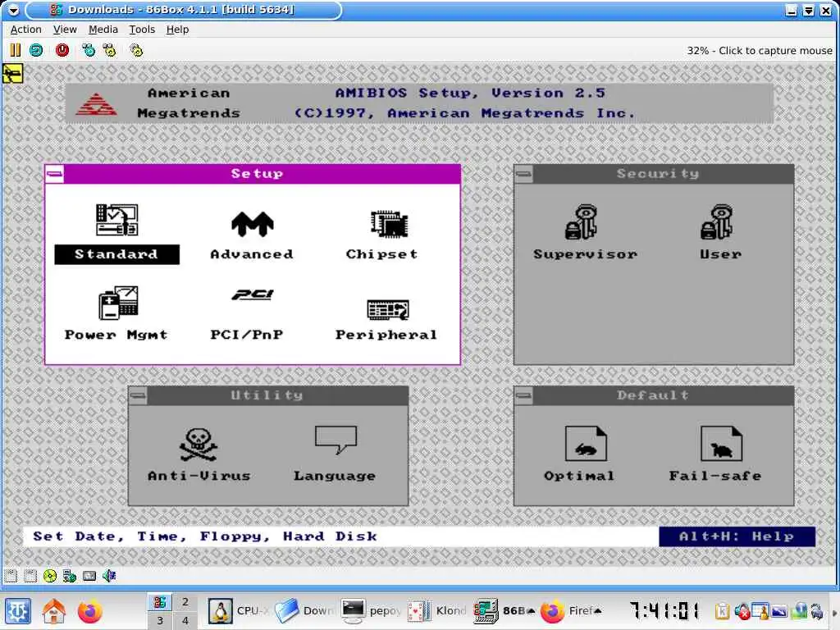
Task: Switch to virtual desktop 2
Action: click(185, 601)
